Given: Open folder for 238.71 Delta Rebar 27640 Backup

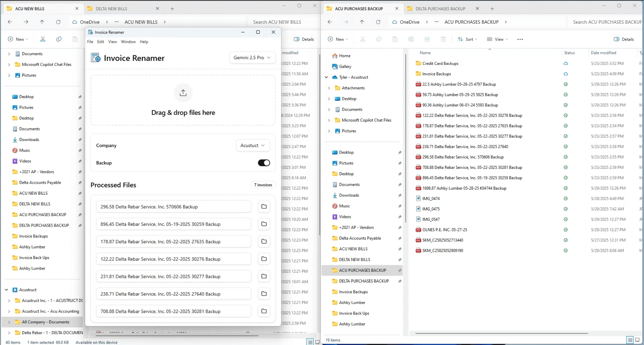Looking at the screenshot, I should click(264, 294).
